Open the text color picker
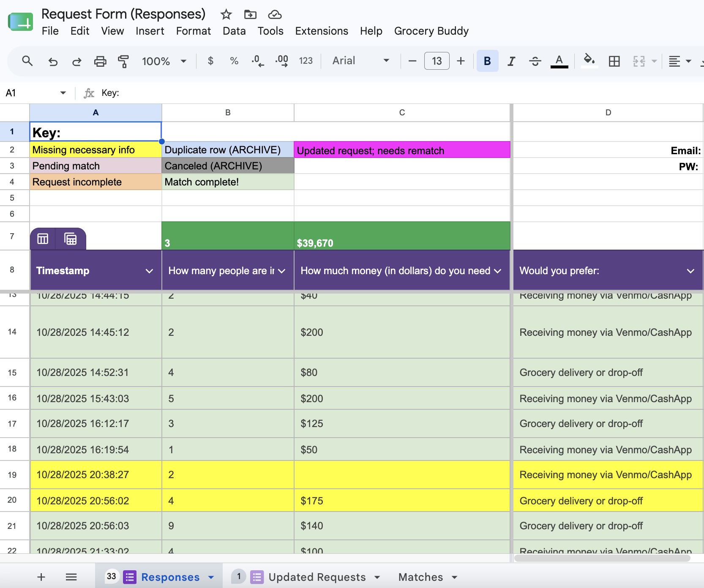The width and height of the screenshot is (704, 588). point(559,61)
